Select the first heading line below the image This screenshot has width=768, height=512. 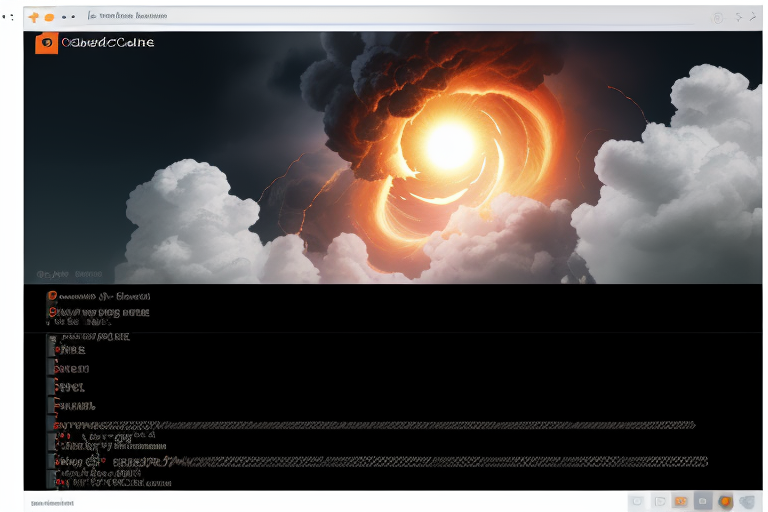(100, 296)
